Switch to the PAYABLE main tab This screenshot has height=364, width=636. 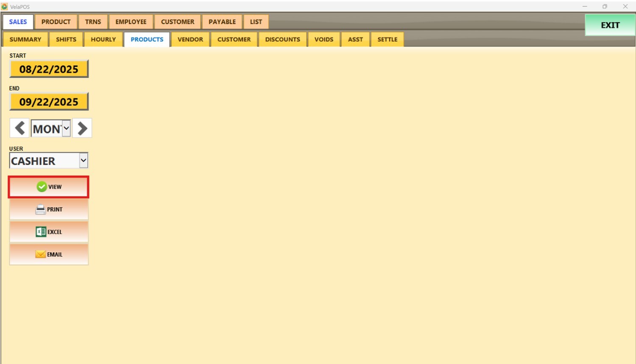tap(222, 22)
